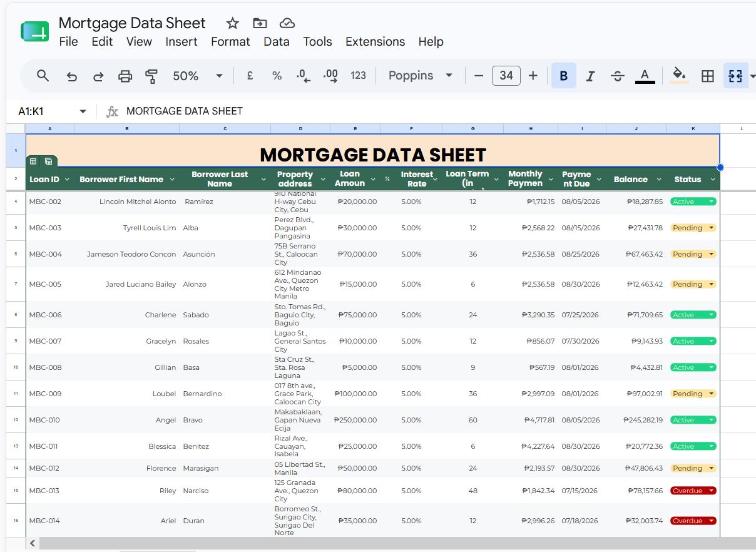The width and height of the screenshot is (756, 552).
Task: Open the Format menu
Action: tap(230, 42)
